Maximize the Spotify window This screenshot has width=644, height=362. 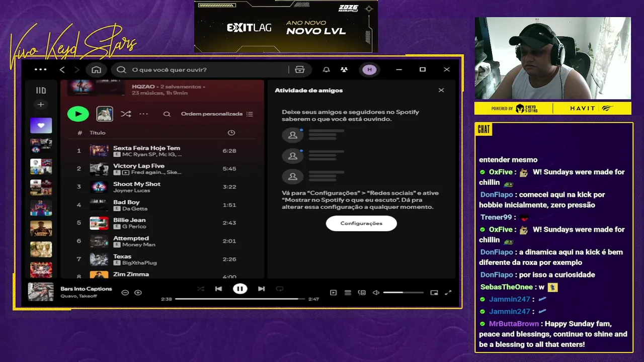coord(423,69)
